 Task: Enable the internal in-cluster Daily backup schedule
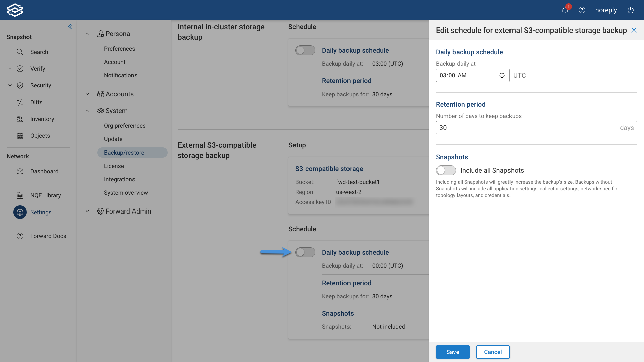tap(305, 50)
